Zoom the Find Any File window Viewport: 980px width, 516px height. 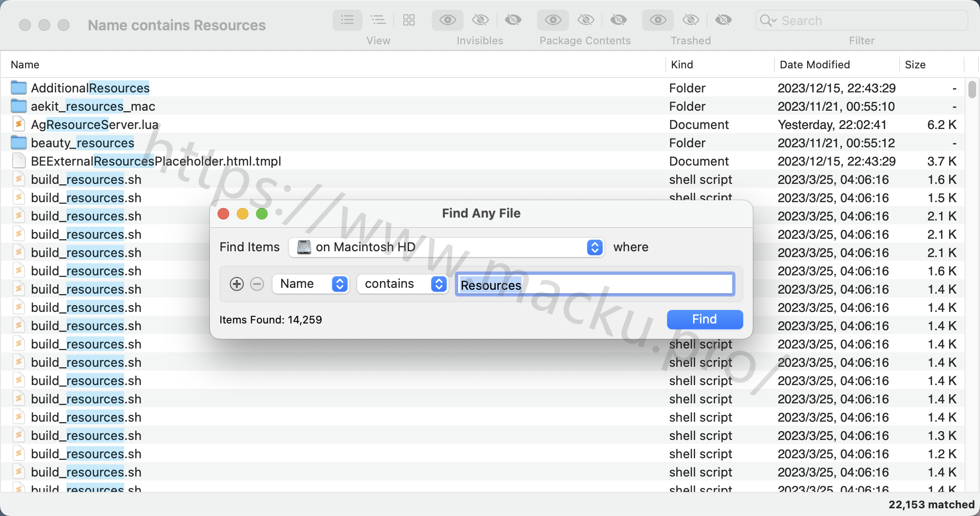262,214
